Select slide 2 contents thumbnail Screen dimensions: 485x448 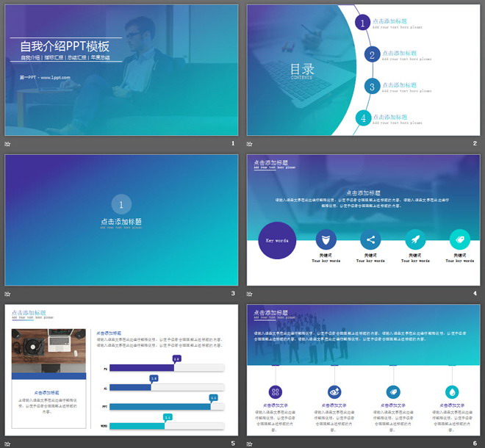click(363, 70)
